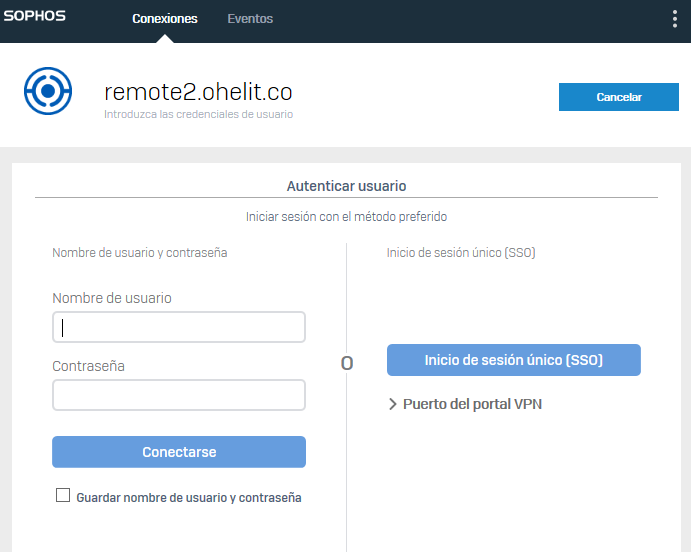Viewport: 691px width, 552px height.
Task: Select the remote2.ohelit.co connection title
Action: tap(198, 91)
